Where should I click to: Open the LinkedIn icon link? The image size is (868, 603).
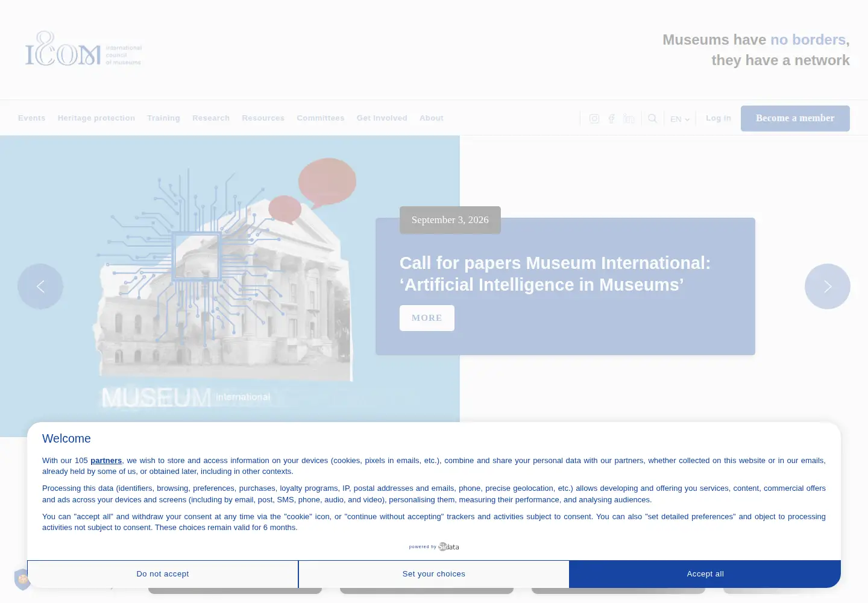pos(629,119)
